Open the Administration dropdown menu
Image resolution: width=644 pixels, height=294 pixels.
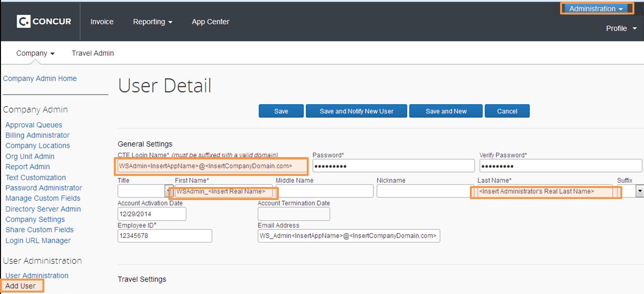[596, 9]
